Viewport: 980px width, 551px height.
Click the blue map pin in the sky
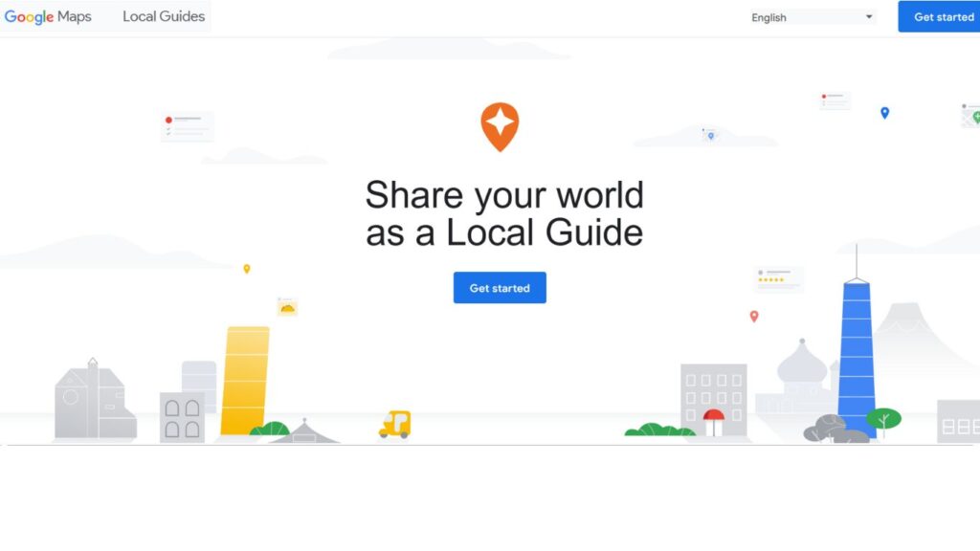(882, 113)
